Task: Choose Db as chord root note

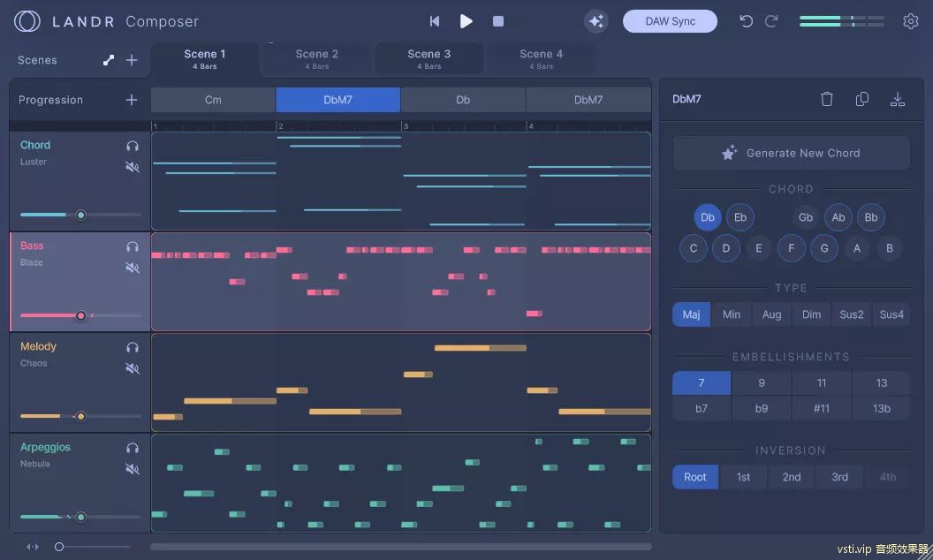Action: coord(708,217)
